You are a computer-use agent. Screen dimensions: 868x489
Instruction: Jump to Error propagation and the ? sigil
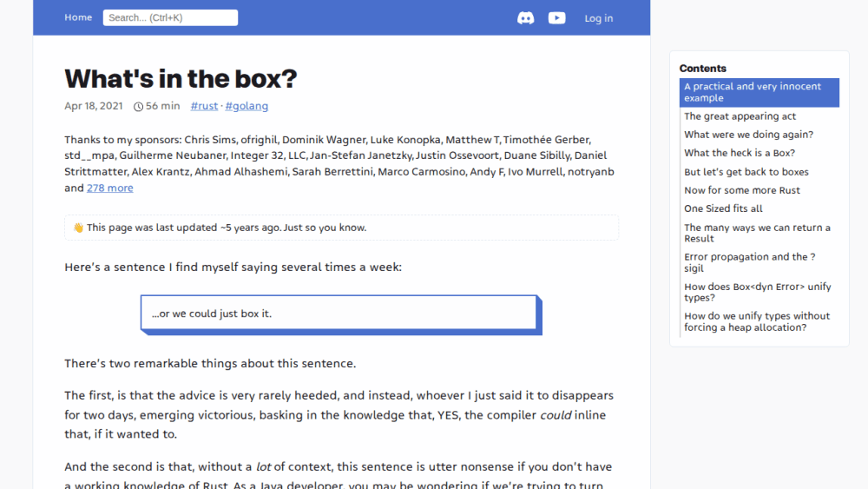click(x=750, y=262)
